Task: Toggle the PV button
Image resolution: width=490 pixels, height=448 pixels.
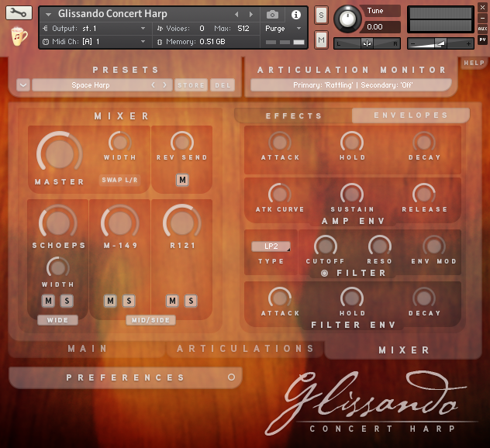Action: 482,40
